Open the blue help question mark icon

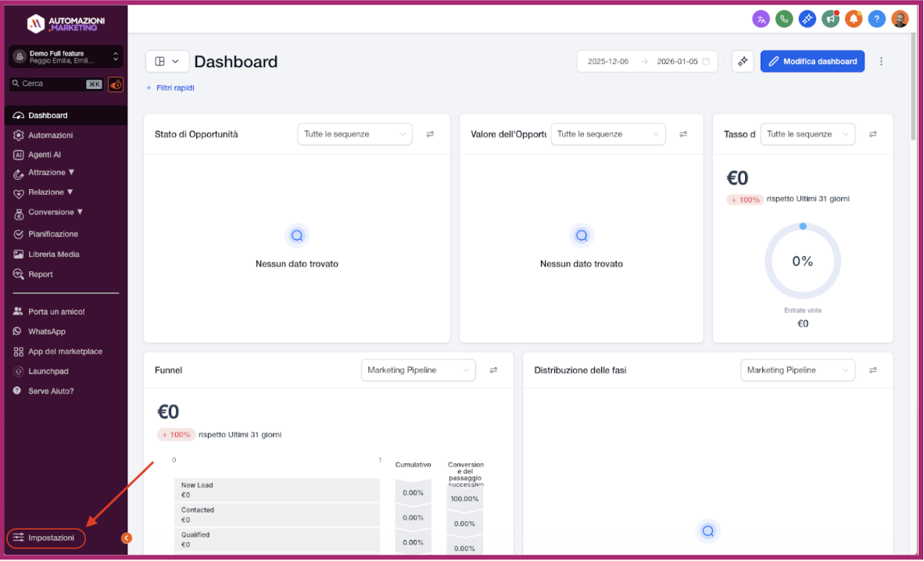877,20
